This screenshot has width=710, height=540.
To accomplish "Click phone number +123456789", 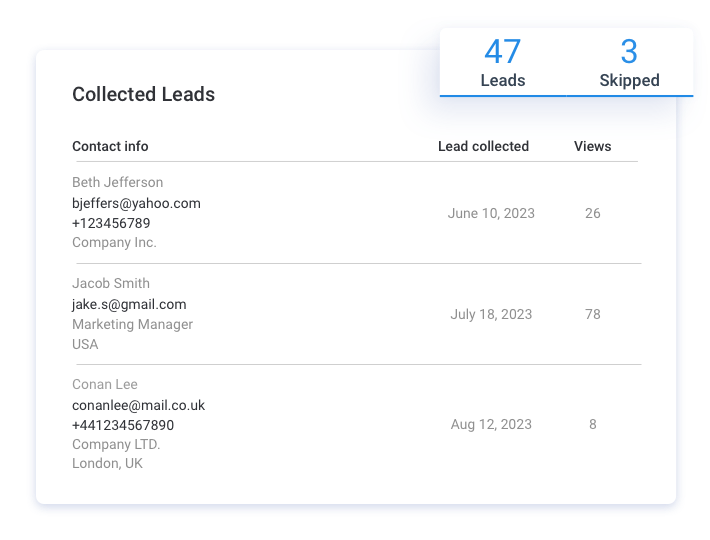I will (111, 223).
